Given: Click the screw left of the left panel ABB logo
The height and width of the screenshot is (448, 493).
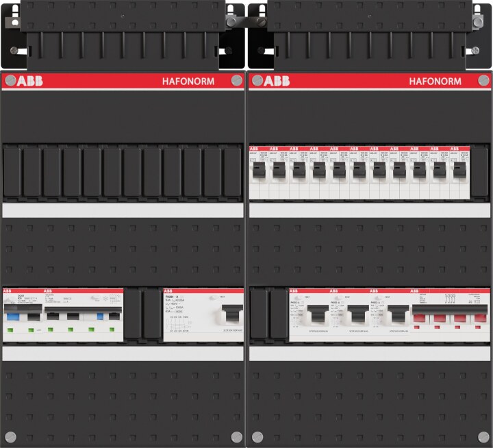Looking at the screenshot, I should [x=10, y=81].
